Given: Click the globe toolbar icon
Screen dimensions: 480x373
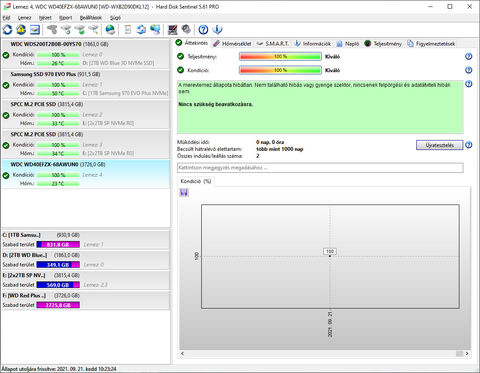Looking at the screenshot, I should (x=110, y=30).
